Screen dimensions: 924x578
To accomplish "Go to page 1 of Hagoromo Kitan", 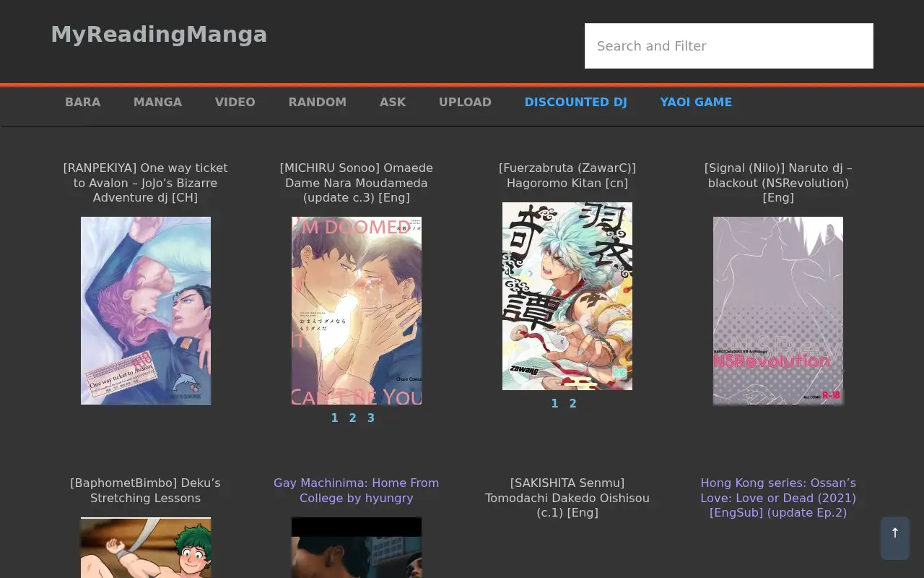I will tap(555, 403).
